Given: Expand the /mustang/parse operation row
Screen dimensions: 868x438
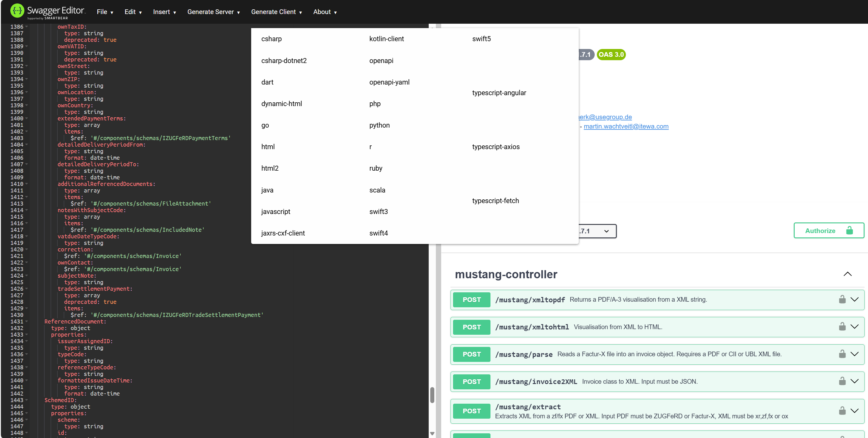Looking at the screenshot, I should coord(855,354).
